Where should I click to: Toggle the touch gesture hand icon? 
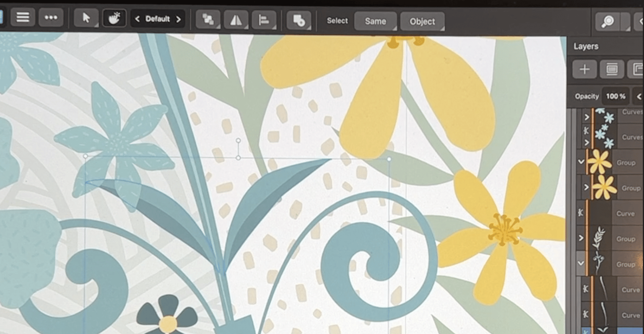[x=114, y=18]
